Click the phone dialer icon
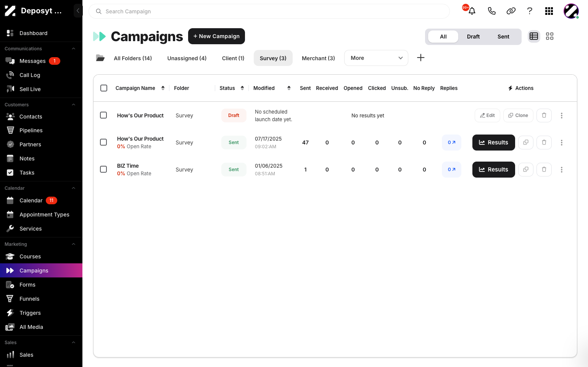 pos(492,11)
